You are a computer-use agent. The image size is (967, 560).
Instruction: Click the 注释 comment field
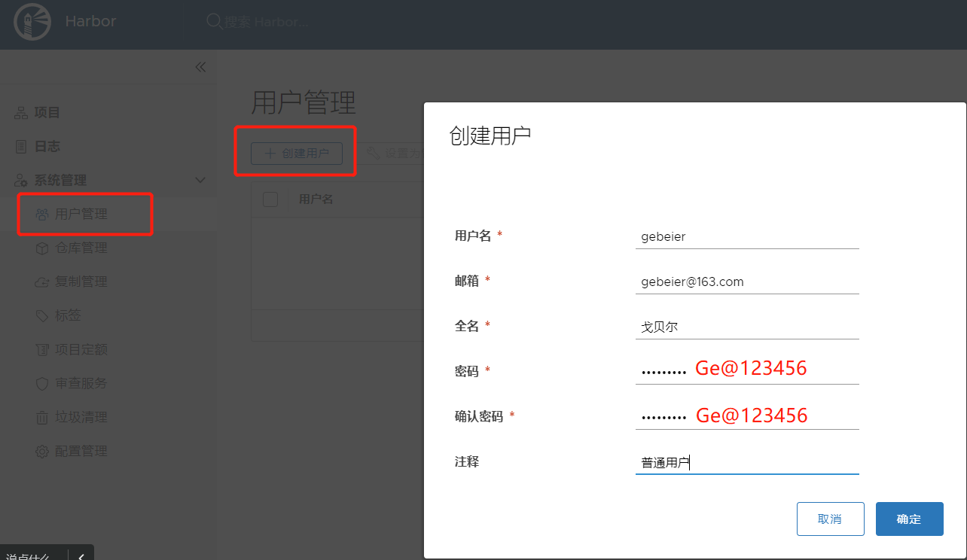click(x=747, y=462)
